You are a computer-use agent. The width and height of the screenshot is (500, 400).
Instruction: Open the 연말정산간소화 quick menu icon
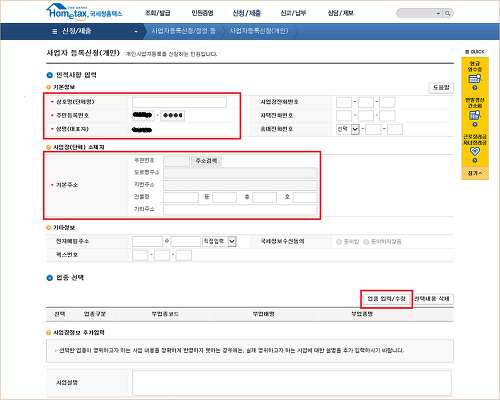(x=475, y=115)
